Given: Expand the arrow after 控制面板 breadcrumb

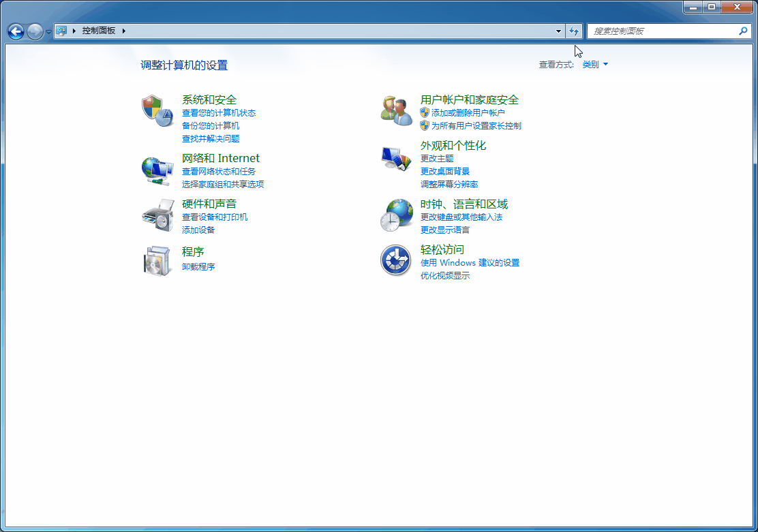Looking at the screenshot, I should (124, 31).
